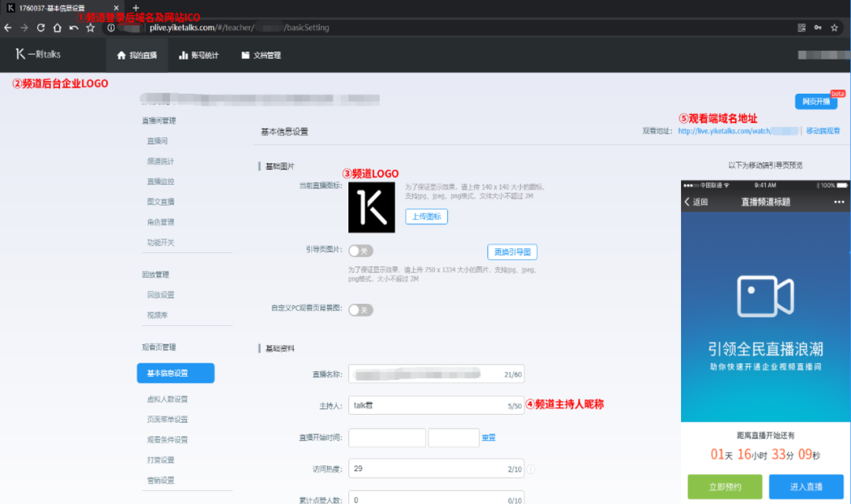Screen dimensions: 851x504
Task: Toggle the 引导页图片 switch
Action: [360, 251]
